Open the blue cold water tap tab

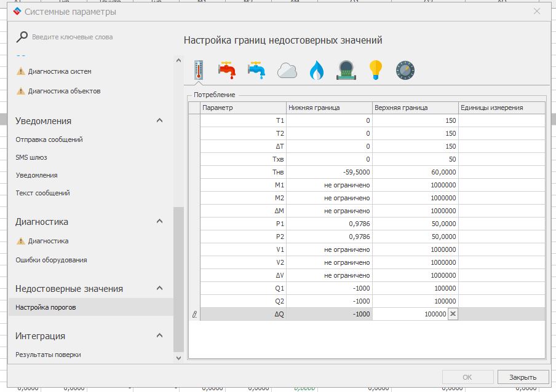[x=256, y=70]
